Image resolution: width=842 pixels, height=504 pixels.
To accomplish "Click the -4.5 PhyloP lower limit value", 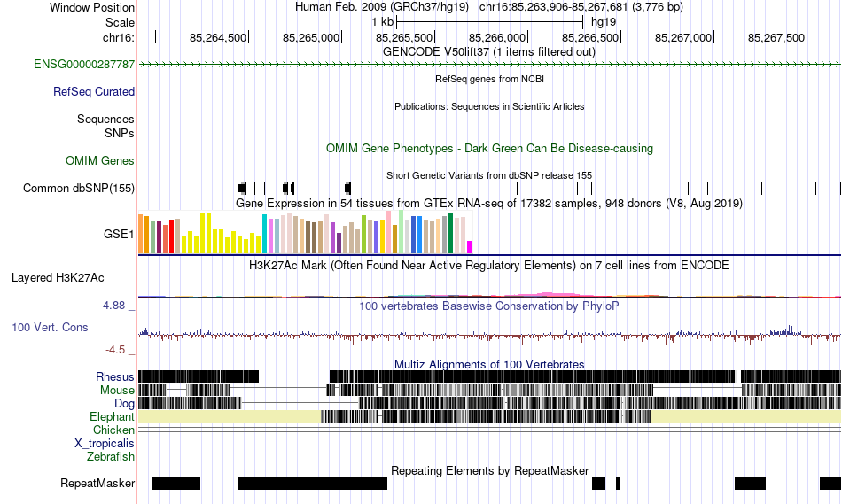I will [x=115, y=350].
